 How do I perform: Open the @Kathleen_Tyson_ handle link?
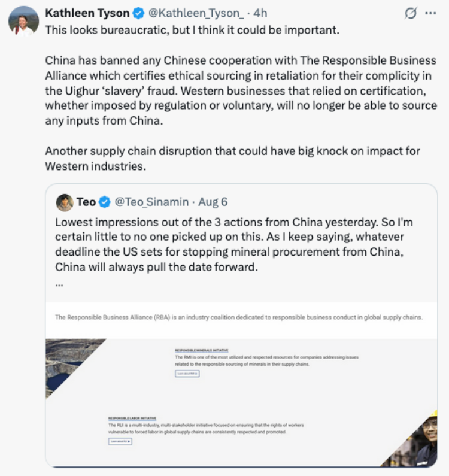pyautogui.click(x=196, y=13)
